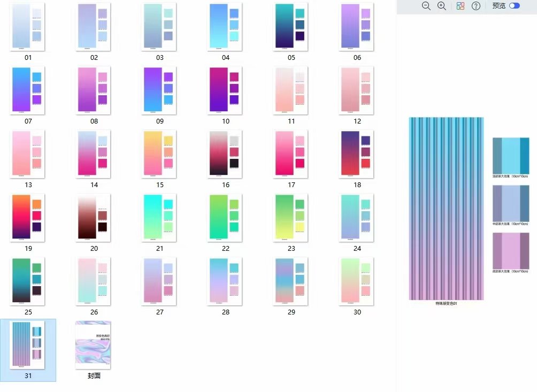Click the bottom pink-purple swatch in preview
Screen dimensions: 537x392
coord(511,250)
